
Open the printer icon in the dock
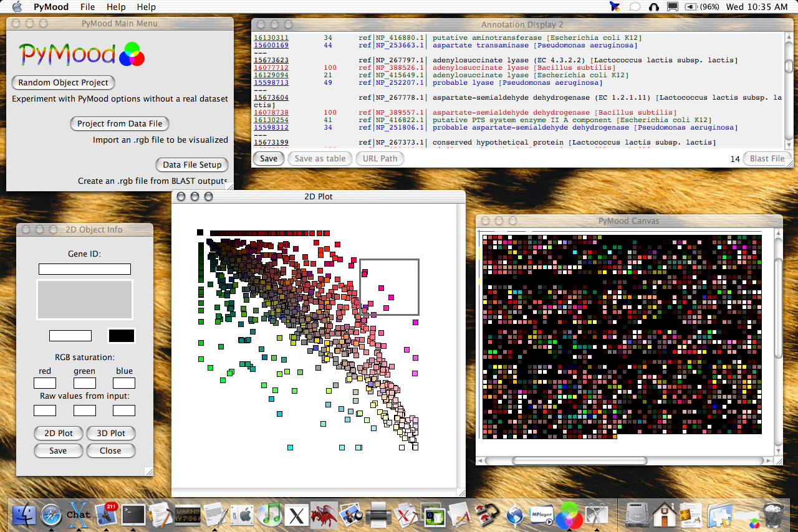point(378,515)
